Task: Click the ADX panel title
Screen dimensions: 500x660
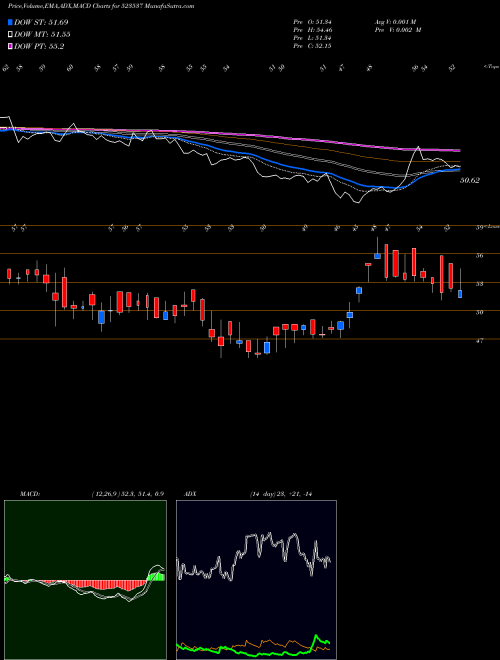Action: coord(191,494)
